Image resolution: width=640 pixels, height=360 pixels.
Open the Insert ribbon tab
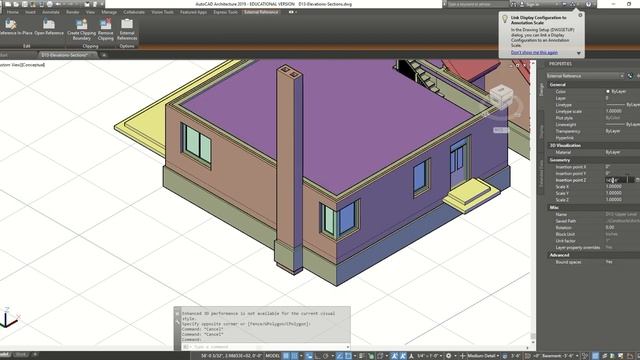(x=30, y=12)
